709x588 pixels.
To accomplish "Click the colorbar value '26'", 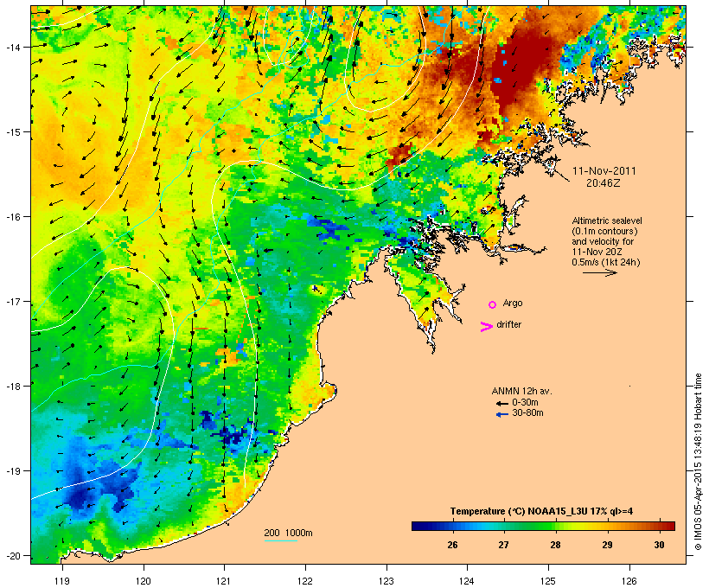I will click(x=452, y=545).
